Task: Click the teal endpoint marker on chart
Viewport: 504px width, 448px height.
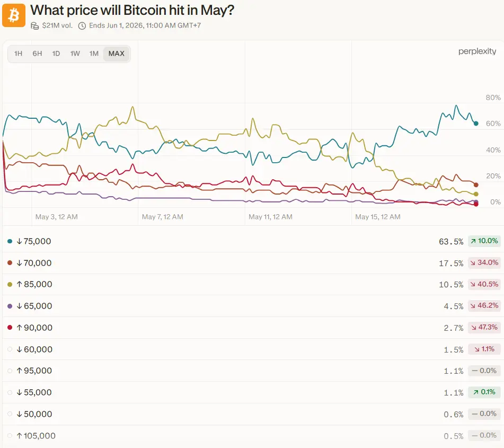Action: pyautogui.click(x=476, y=124)
